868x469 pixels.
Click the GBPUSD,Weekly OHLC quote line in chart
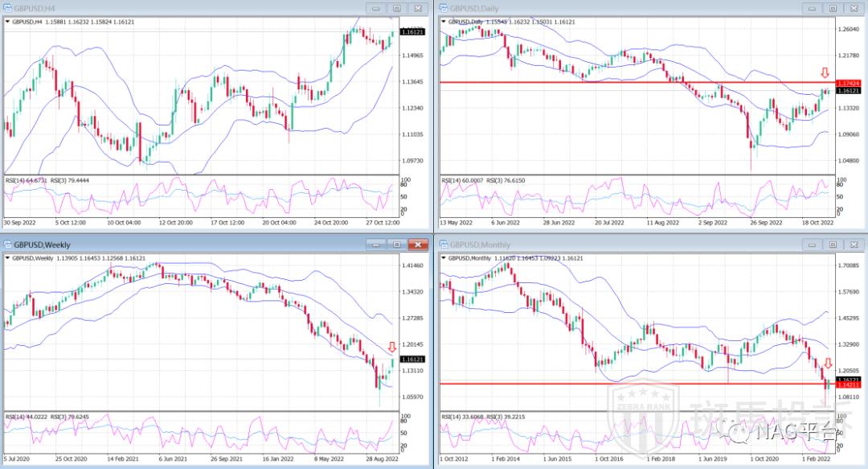click(x=79, y=258)
